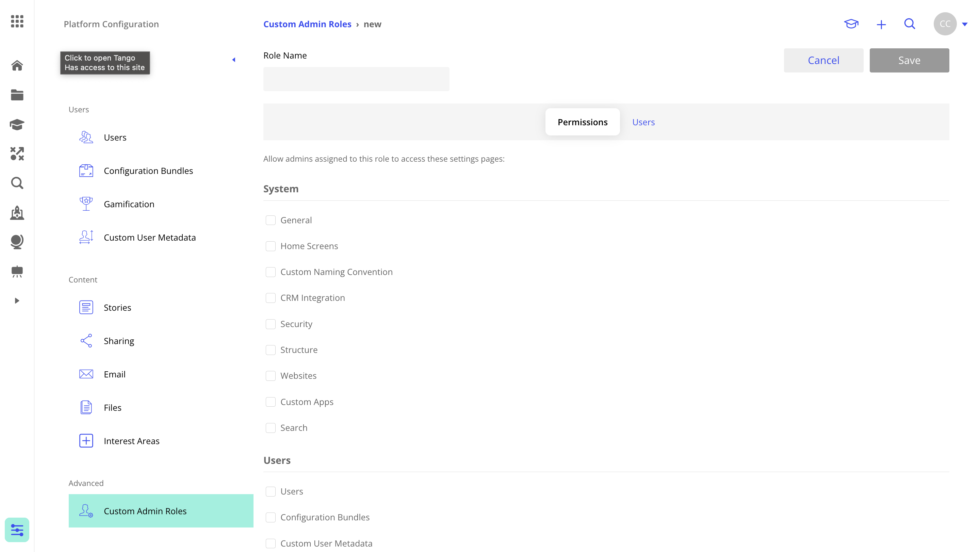Stay on the Permissions tab
980x552 pixels.
[583, 122]
